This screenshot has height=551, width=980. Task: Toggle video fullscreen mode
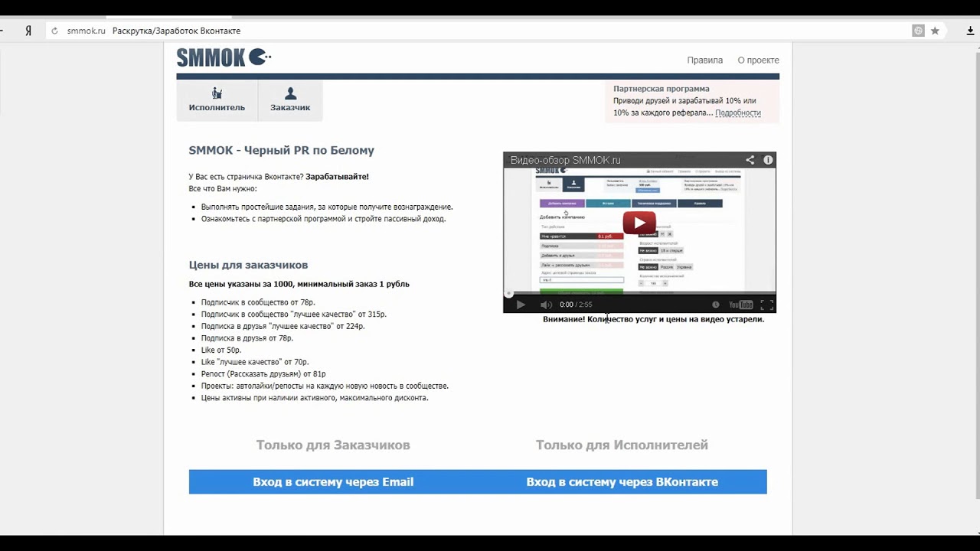766,305
